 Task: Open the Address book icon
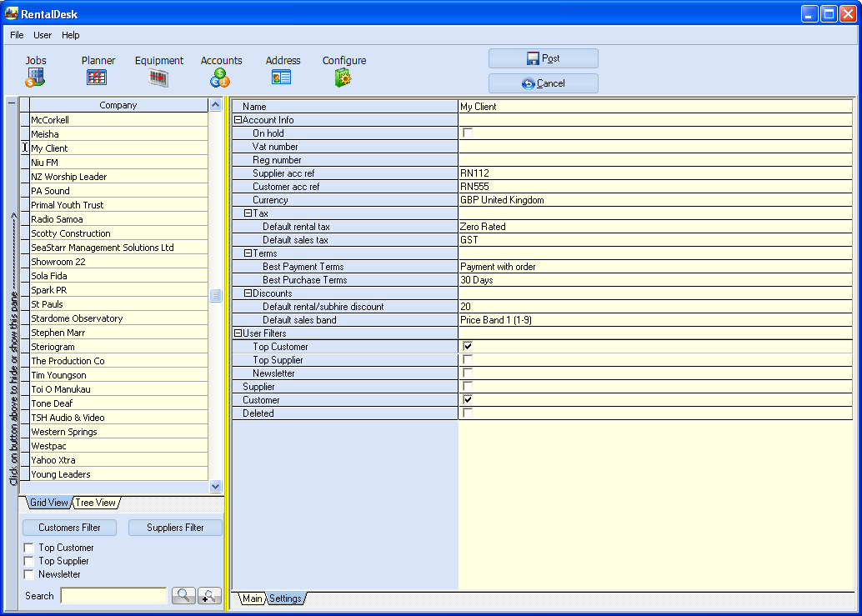[x=282, y=78]
